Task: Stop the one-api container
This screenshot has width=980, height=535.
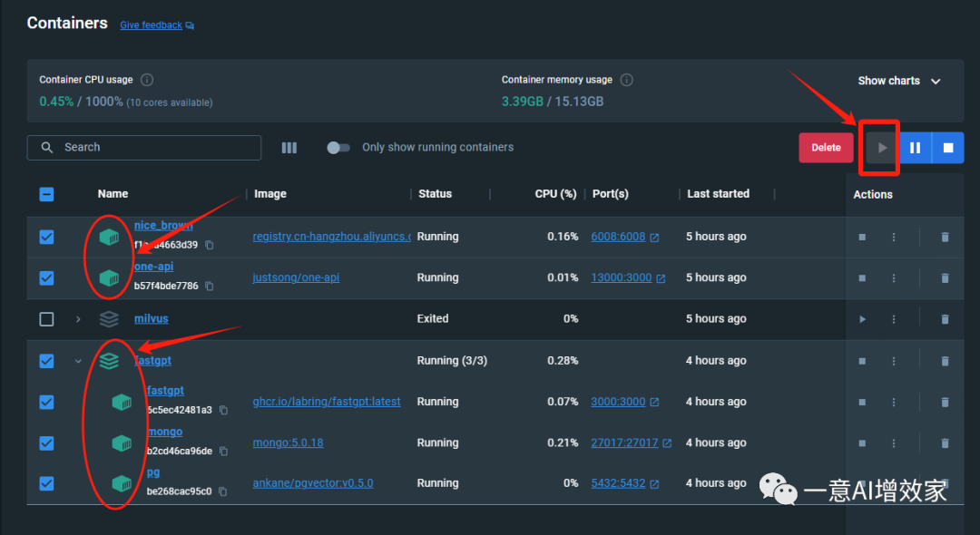Action: [863, 278]
